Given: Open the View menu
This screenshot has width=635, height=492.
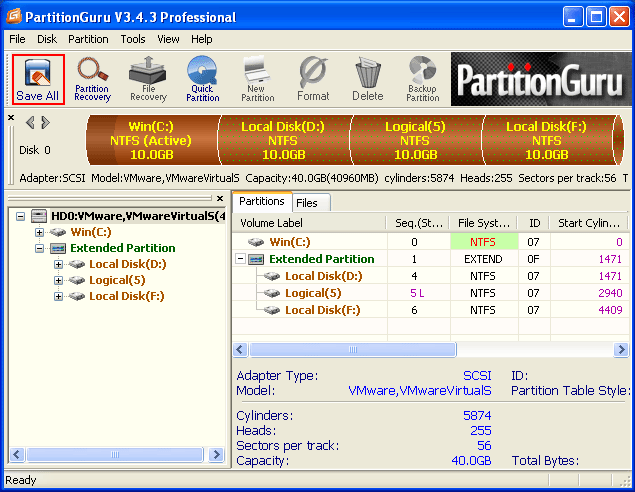Looking at the screenshot, I should 168,39.
